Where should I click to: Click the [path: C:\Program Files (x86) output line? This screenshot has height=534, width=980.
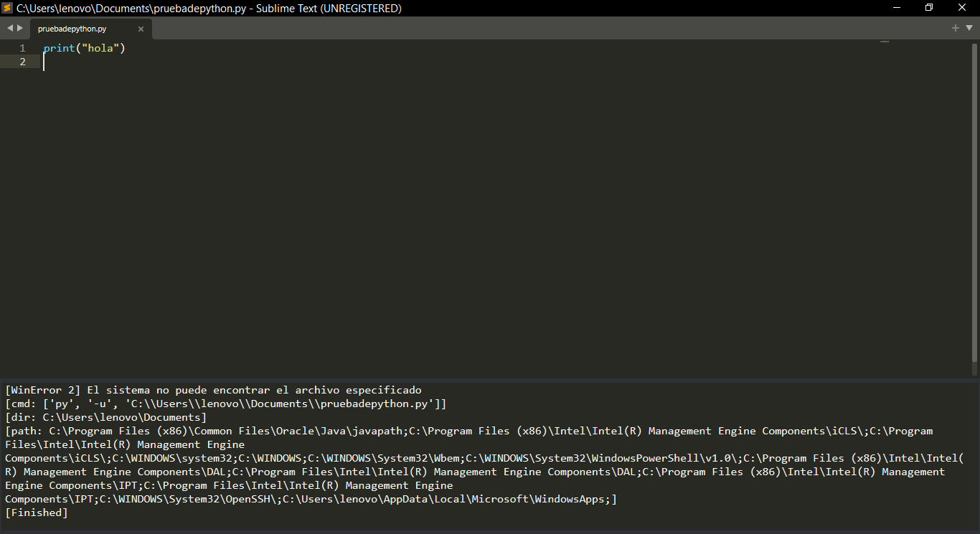pos(468,431)
